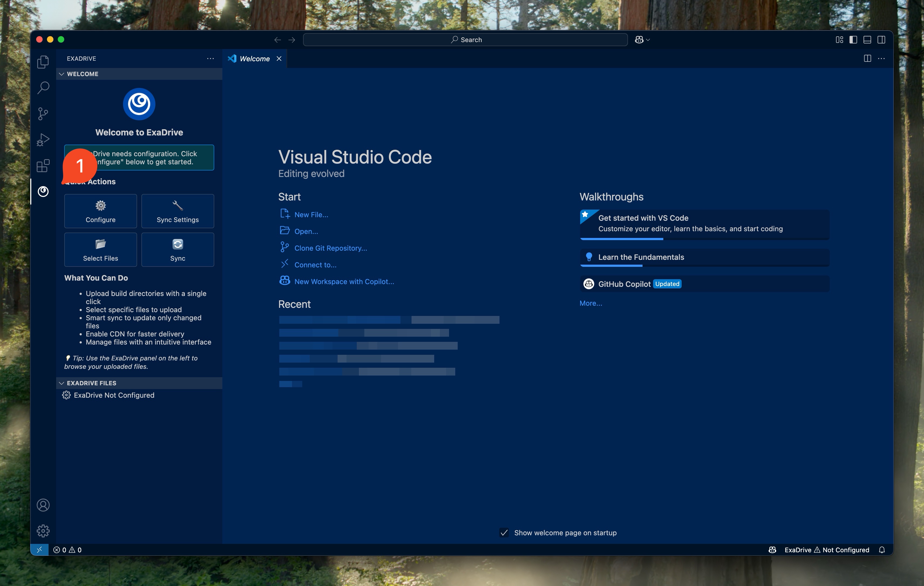Open editor More Actions ellipsis

[881, 58]
